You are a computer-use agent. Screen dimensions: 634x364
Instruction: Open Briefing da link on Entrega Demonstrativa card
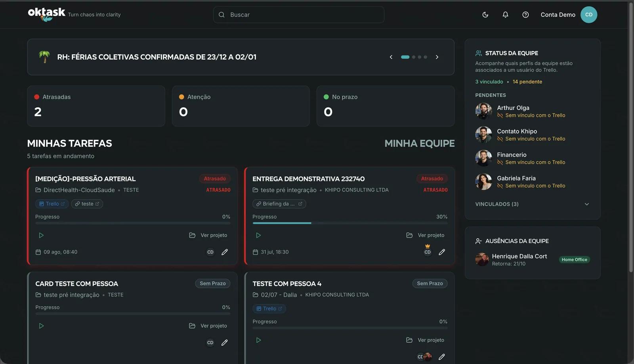[279, 204]
